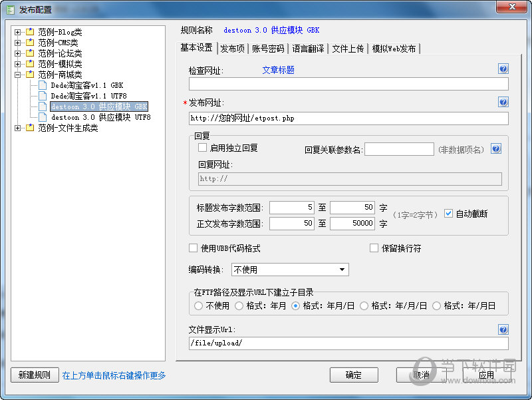Click document icon of destoon 3.0 供应模块 GBK
This screenshot has width=532, height=400.
[43, 106]
